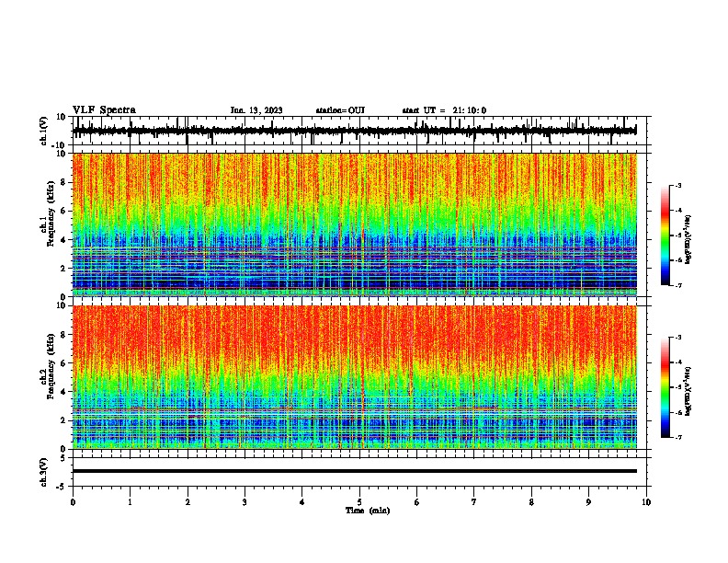Screen dimensions: 728x563
Task: Click the "-7" label on ch.2 colorbar
Action: pyautogui.click(x=677, y=438)
